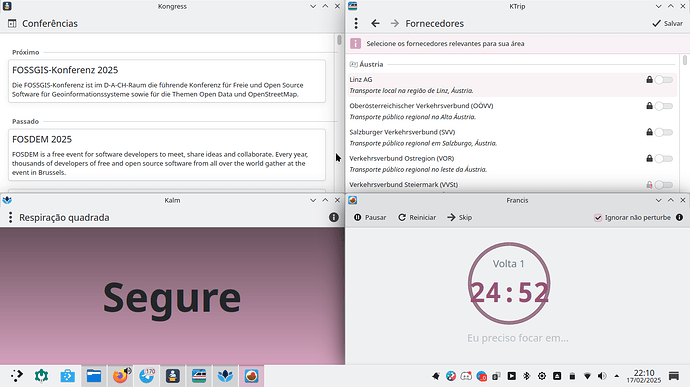
Task: Uncheck Ignorar não perturbe checkbox
Action: 598,217
